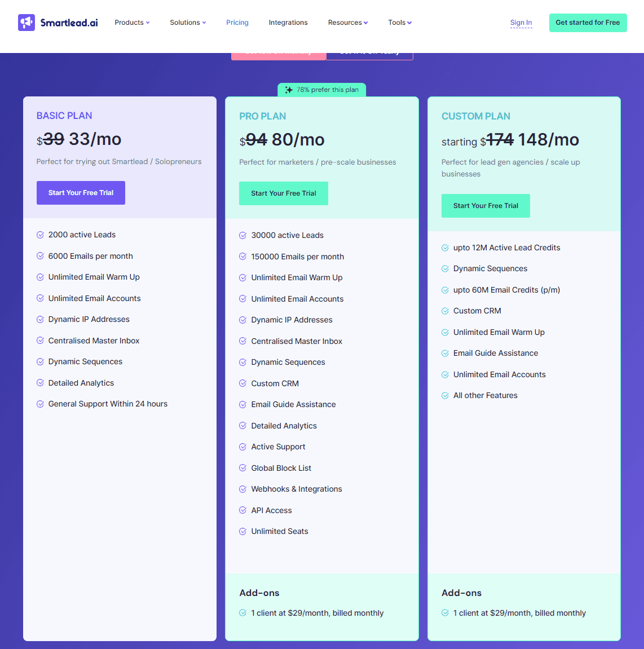Screen dimensions: 644x649
Task: Click the checkmark icon beside Unlimited Seats
Action: tap(243, 531)
